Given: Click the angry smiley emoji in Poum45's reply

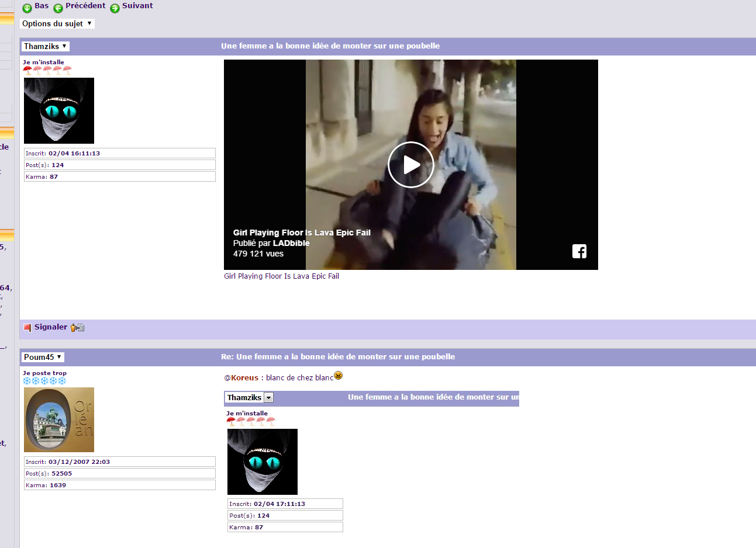Looking at the screenshot, I should click(x=338, y=376).
